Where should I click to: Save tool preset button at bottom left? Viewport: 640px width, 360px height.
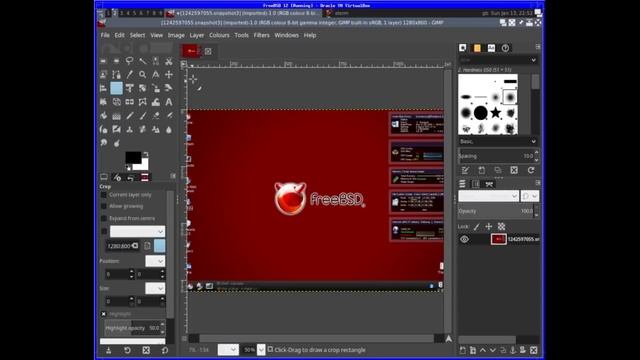click(x=109, y=350)
